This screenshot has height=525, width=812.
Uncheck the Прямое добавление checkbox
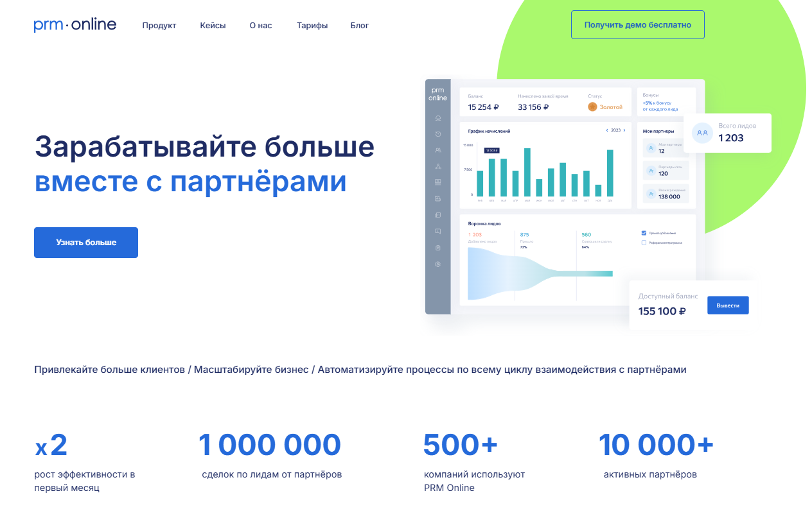(x=644, y=233)
